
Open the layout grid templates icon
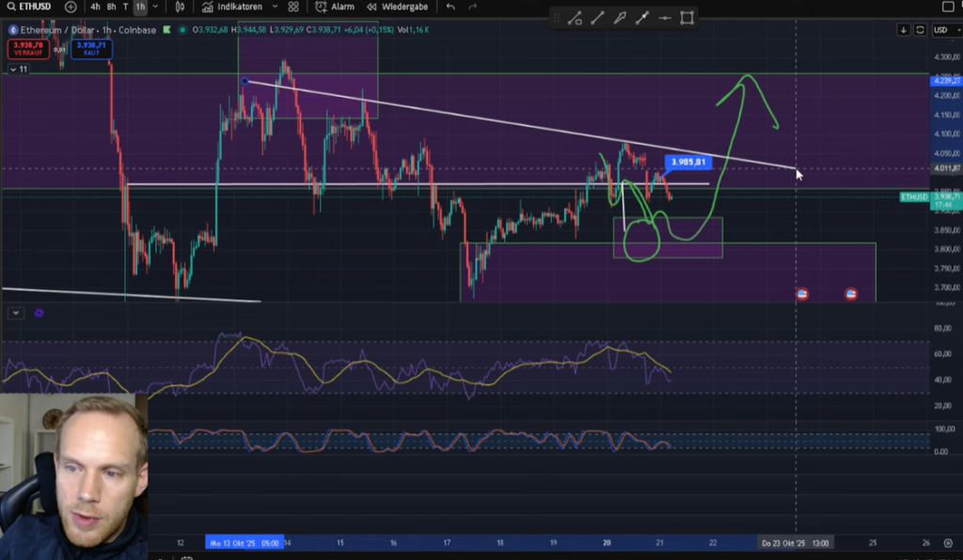click(294, 7)
